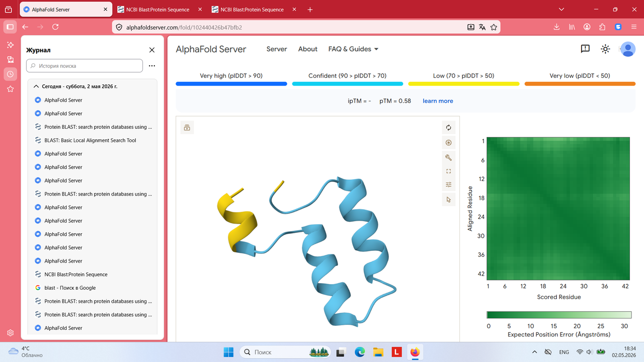Image resolution: width=644 pixels, height=362 pixels.
Task: Open NCBI Blast:Protein Sequence history entry
Action: pyautogui.click(x=76, y=275)
